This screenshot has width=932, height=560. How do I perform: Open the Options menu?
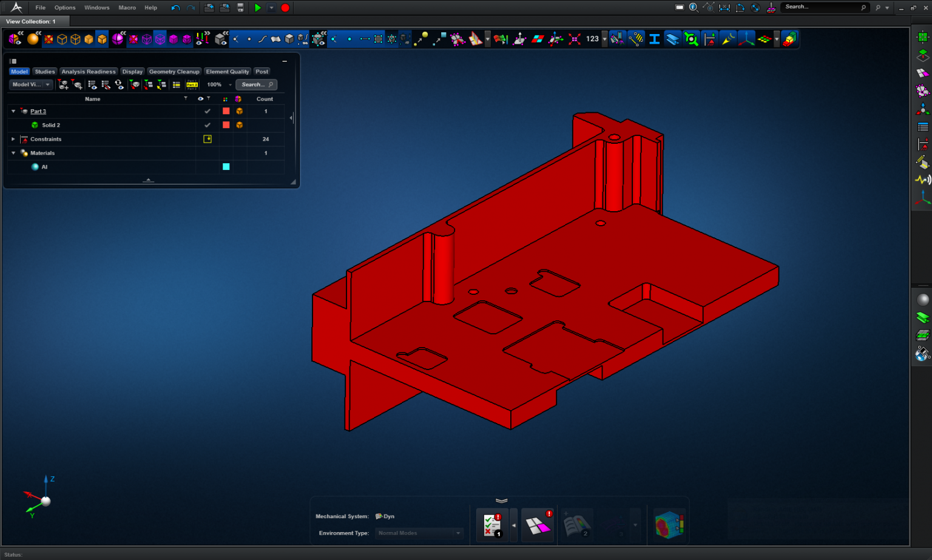[64, 8]
